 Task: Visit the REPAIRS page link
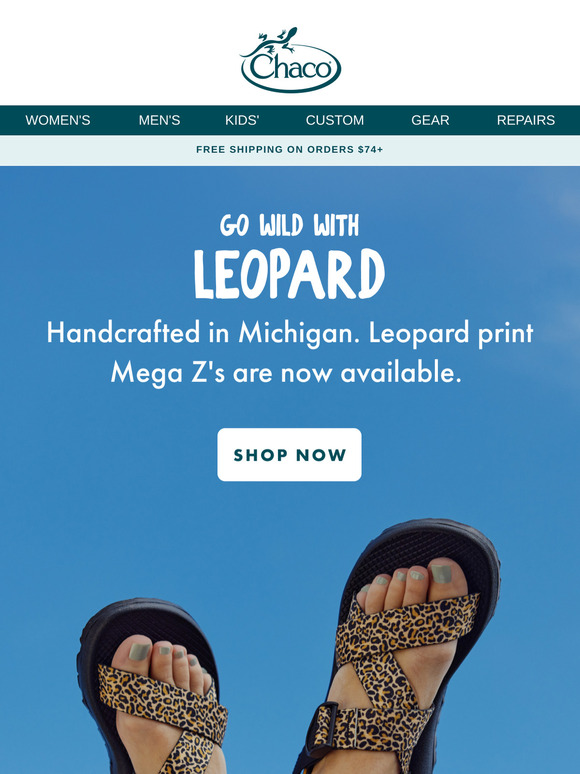526,120
